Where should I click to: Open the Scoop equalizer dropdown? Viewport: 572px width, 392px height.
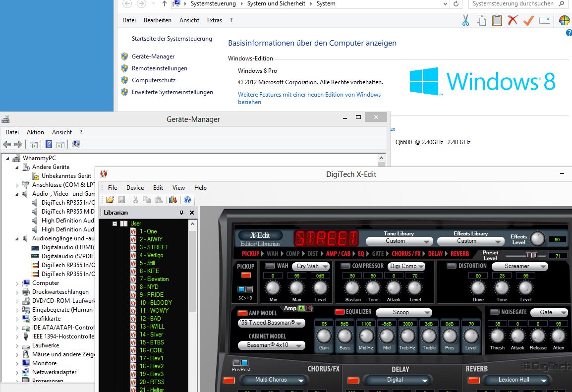(x=404, y=313)
